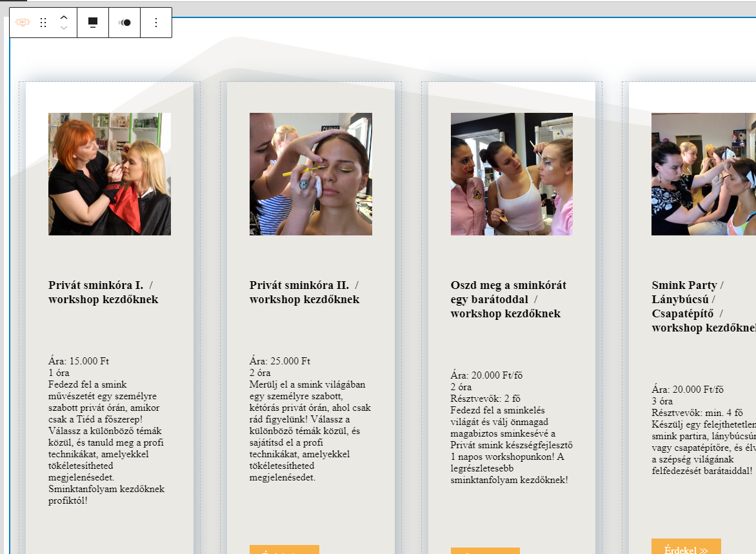Click the orange slider block type icon
Image resolution: width=756 pixels, height=554 pixels.
pyautogui.click(x=23, y=23)
